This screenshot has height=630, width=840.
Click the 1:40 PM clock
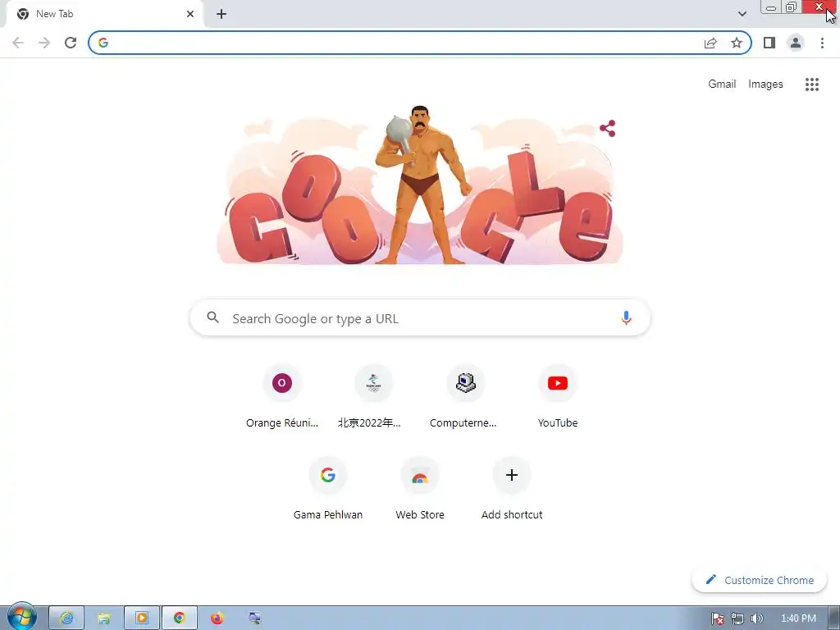798,619
